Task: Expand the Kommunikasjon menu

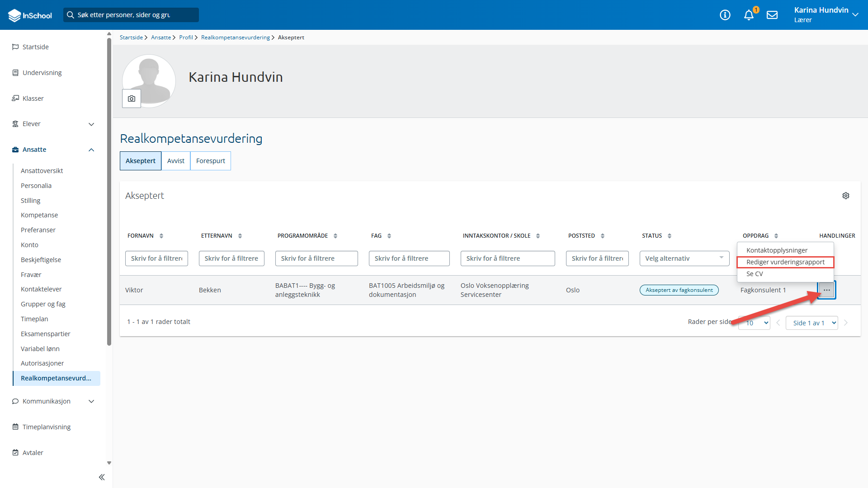Action: pyautogui.click(x=91, y=401)
